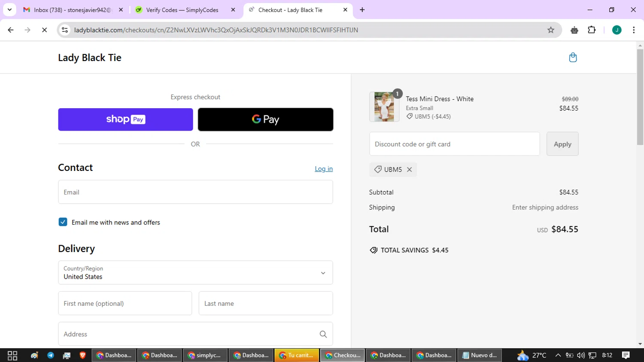The image size is (644, 362).
Task: Open the network status icon
Action: tap(592, 355)
